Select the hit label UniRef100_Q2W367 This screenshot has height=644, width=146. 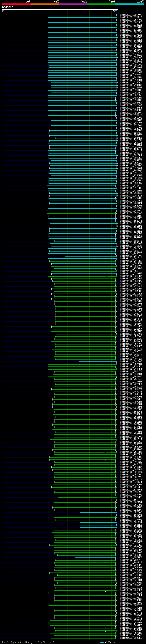131,329
